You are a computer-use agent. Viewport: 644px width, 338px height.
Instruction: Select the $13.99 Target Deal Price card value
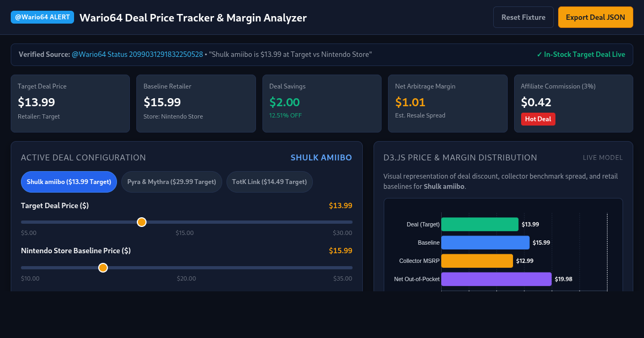[x=36, y=102]
